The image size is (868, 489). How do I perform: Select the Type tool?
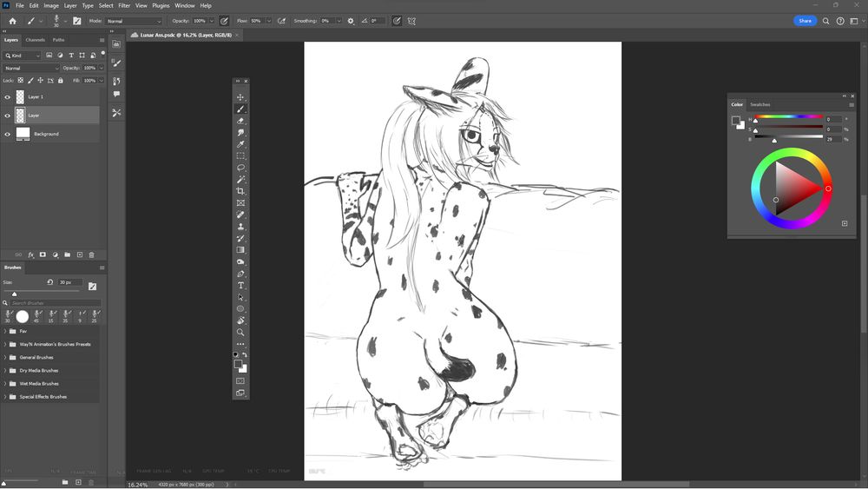pyautogui.click(x=240, y=285)
